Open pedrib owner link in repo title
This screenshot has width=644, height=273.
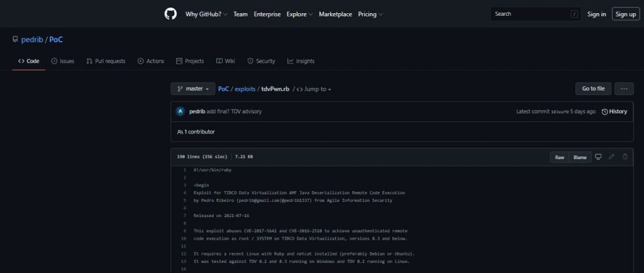point(32,40)
